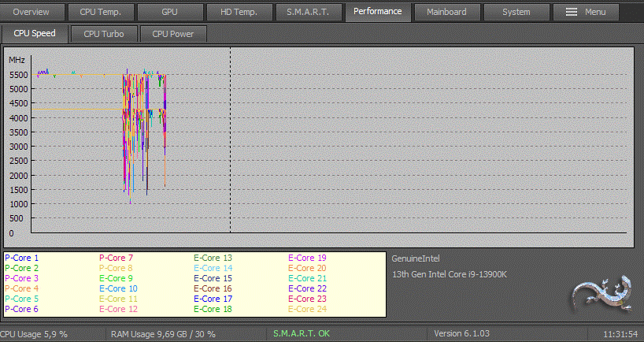Select the GPU tab
The image size is (644, 342).
pos(169,12)
